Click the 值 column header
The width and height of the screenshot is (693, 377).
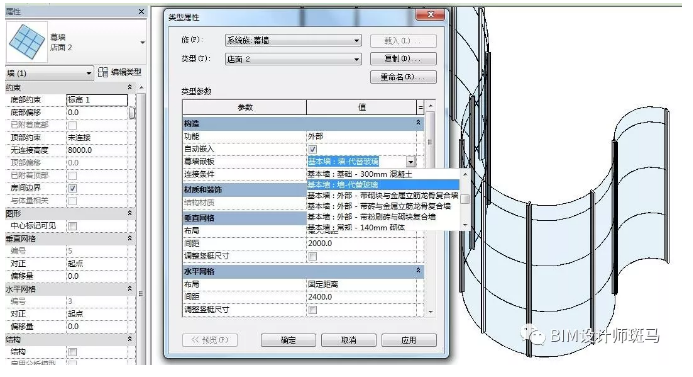(362, 107)
